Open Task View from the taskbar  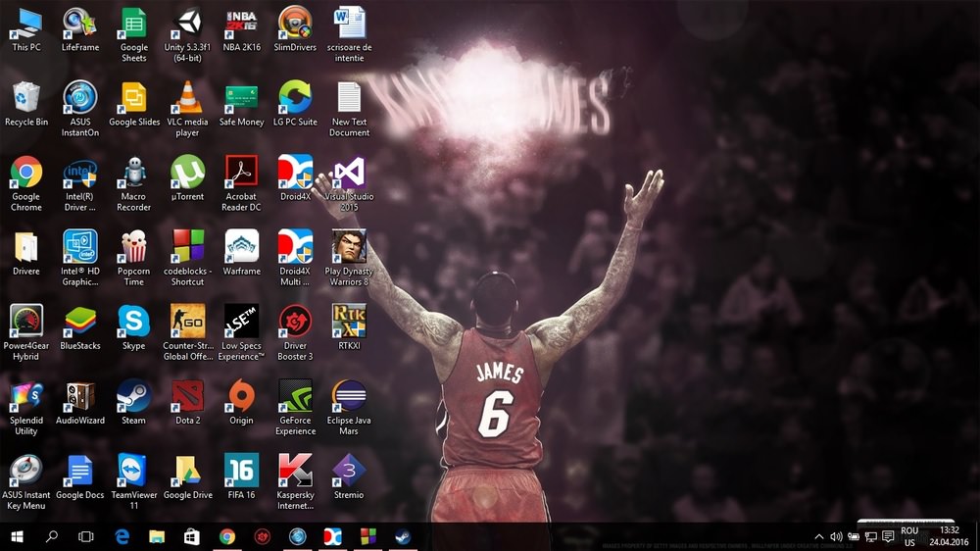(x=86, y=536)
